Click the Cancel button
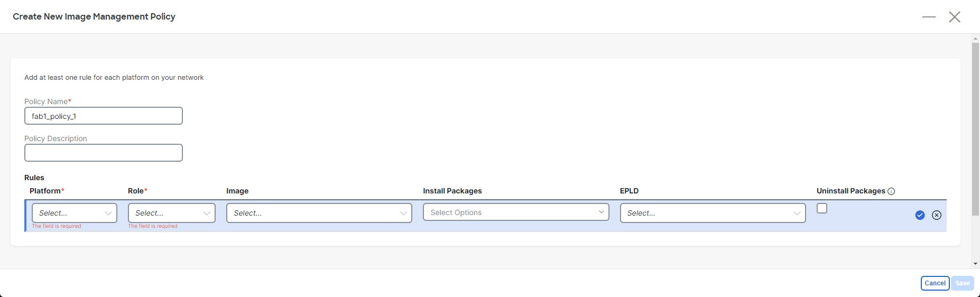Image resolution: width=980 pixels, height=297 pixels. [935, 283]
